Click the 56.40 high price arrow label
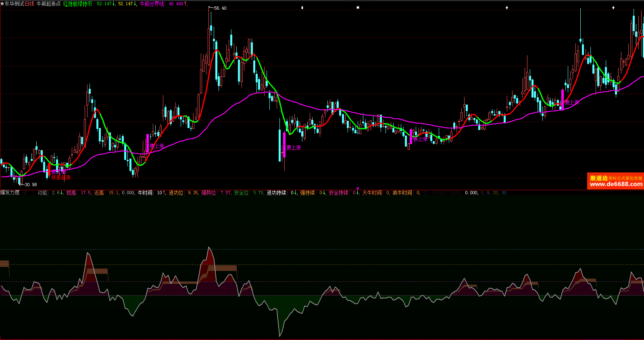Image resolution: width=644 pixels, height=340 pixels. click(x=218, y=8)
